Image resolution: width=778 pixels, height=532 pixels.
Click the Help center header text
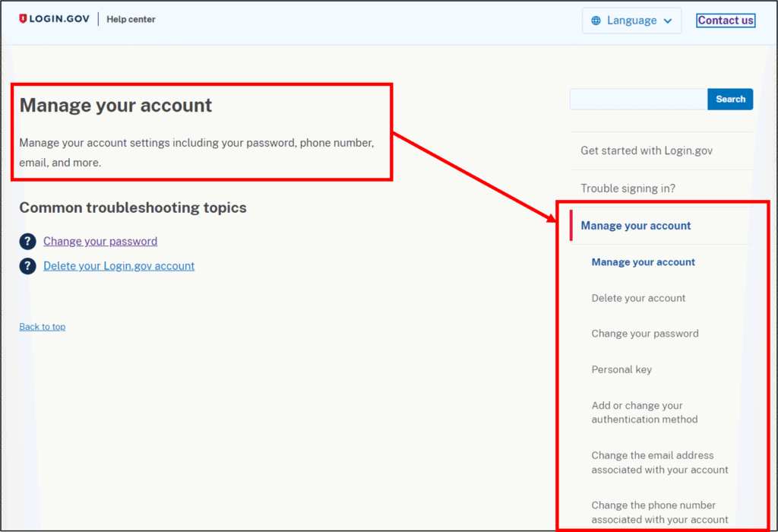point(131,20)
